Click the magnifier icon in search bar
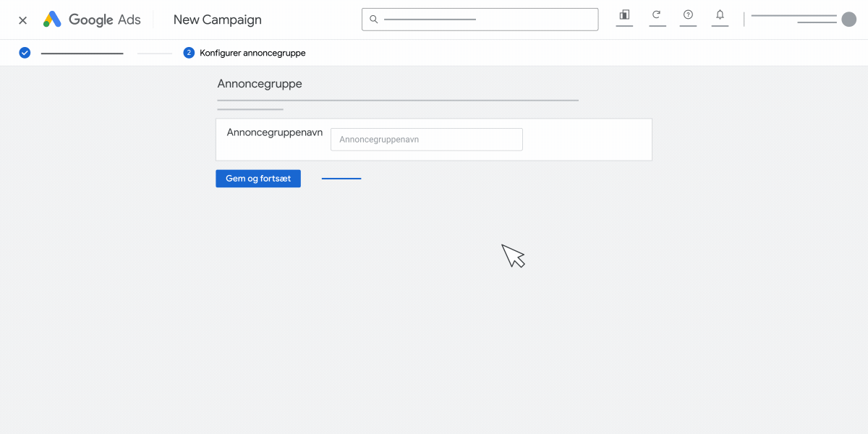Viewport: 868px width, 434px height. (374, 20)
